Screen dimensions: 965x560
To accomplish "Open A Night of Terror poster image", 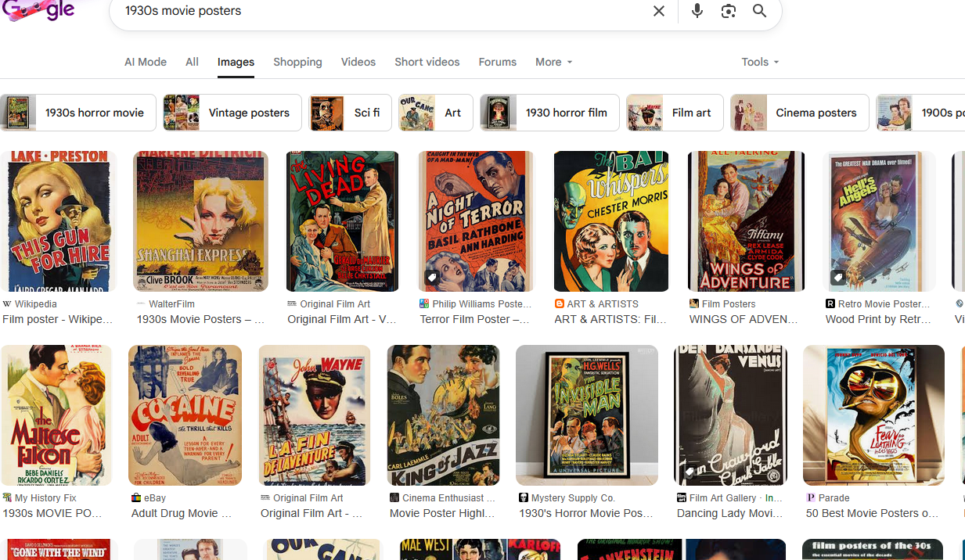I will pyautogui.click(x=476, y=221).
